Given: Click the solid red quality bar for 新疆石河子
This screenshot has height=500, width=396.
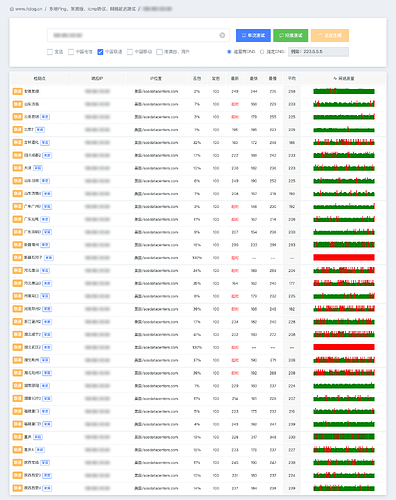Looking at the screenshot, I should pos(344,257).
